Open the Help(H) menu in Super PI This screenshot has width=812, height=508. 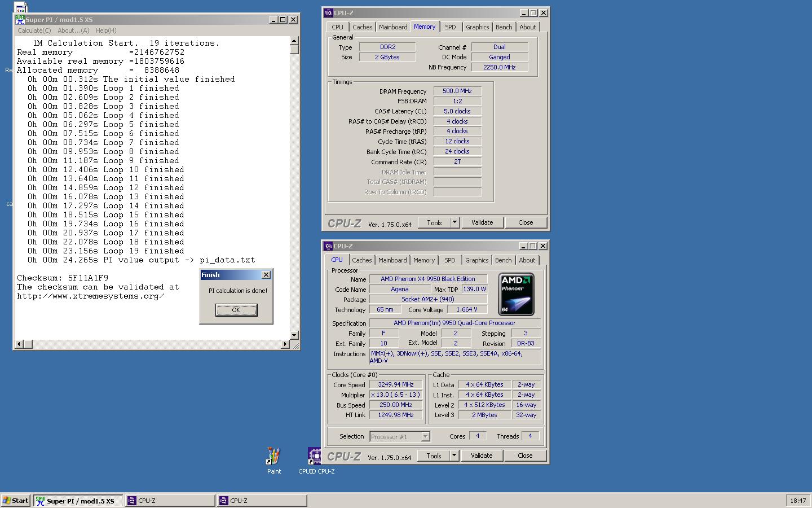point(106,30)
